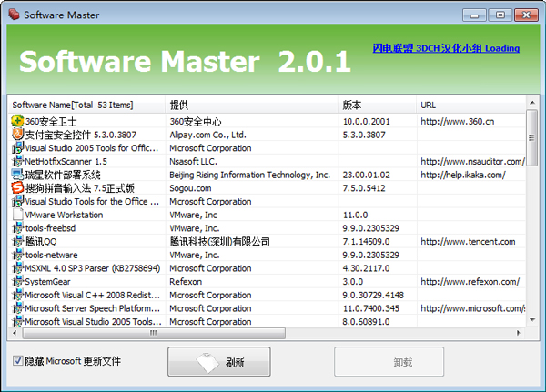Select the 搜狗拼音输入法 7.5正式版 entry
Screen dimensions: 546x392
[80, 188]
